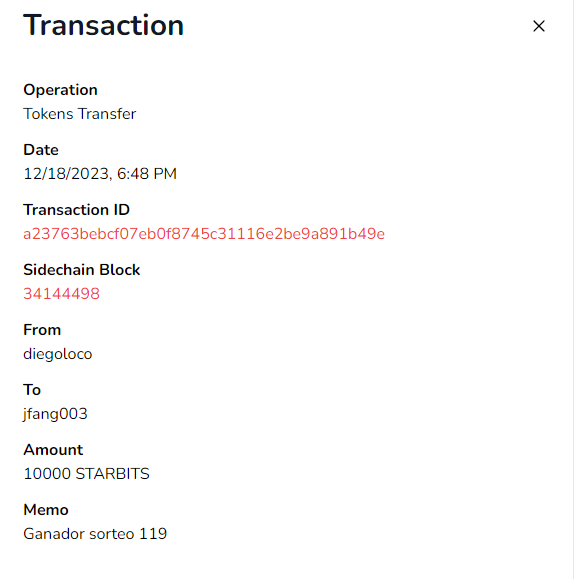Click the memo text Ganador sorteo 119

click(x=95, y=534)
